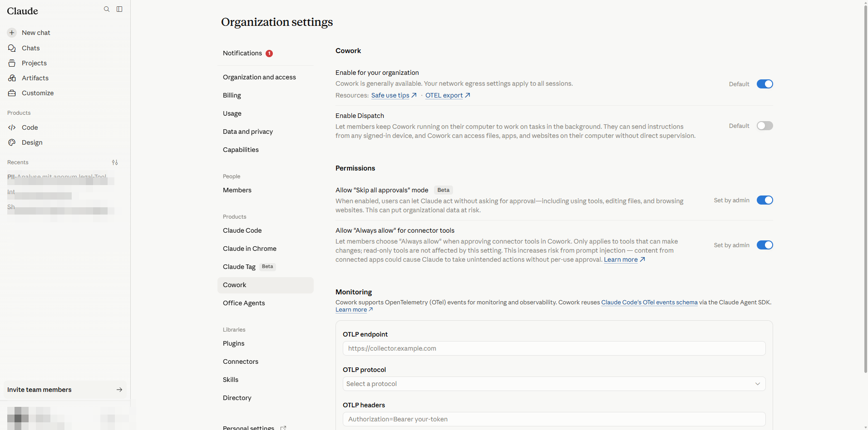Open Claude in Chrome settings
This screenshot has height=430, width=868.
pos(266,249)
